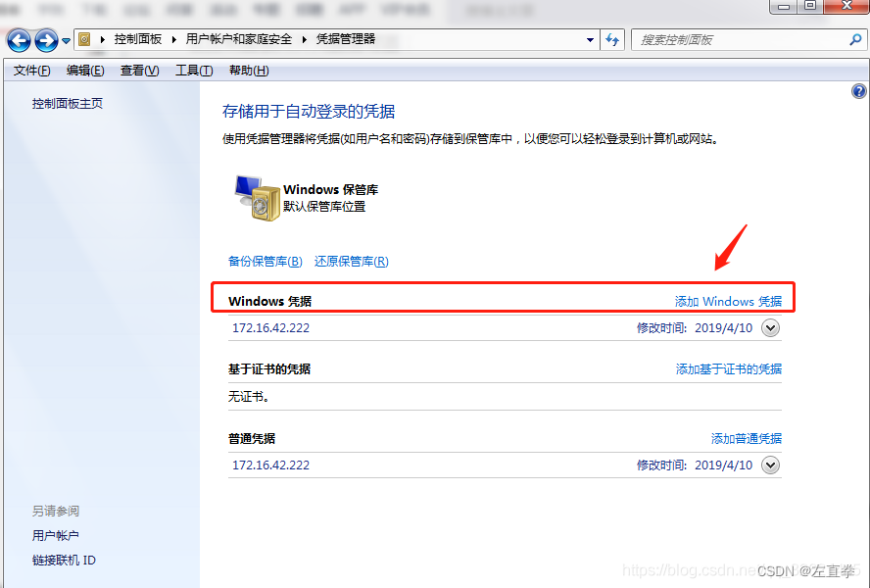
Task: Open the 编辑(E) menu
Action: [85, 71]
